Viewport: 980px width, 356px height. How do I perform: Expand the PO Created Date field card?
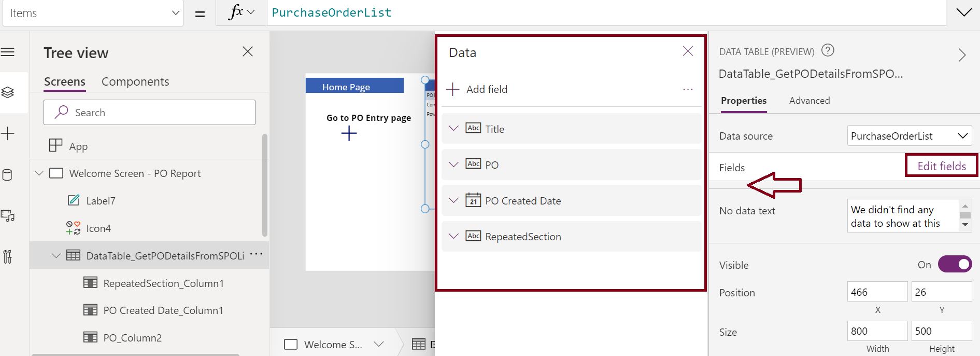point(453,200)
